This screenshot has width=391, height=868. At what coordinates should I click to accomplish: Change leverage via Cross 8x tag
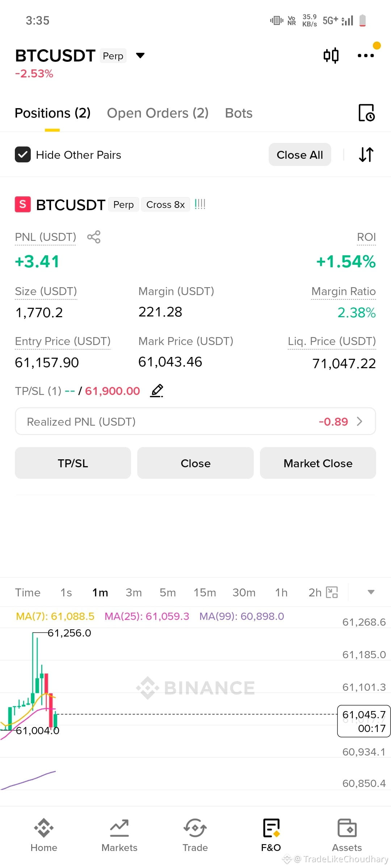click(x=165, y=204)
